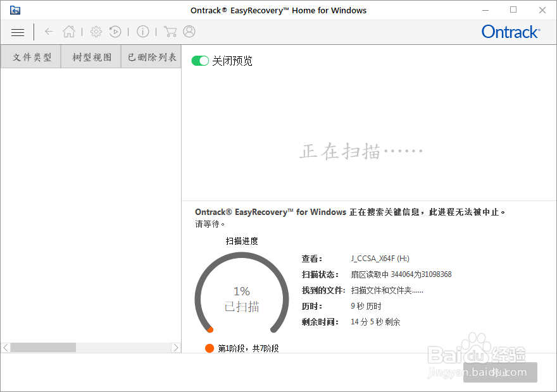Click the horizontal scrollbar thumb
Image resolution: width=557 pixels, height=392 pixels.
pyautogui.click(x=43, y=348)
